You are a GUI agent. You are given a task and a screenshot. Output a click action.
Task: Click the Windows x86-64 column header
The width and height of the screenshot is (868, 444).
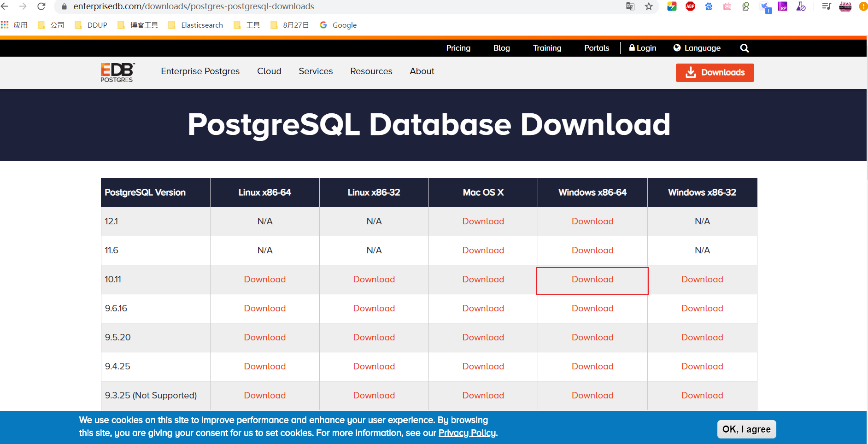click(592, 193)
